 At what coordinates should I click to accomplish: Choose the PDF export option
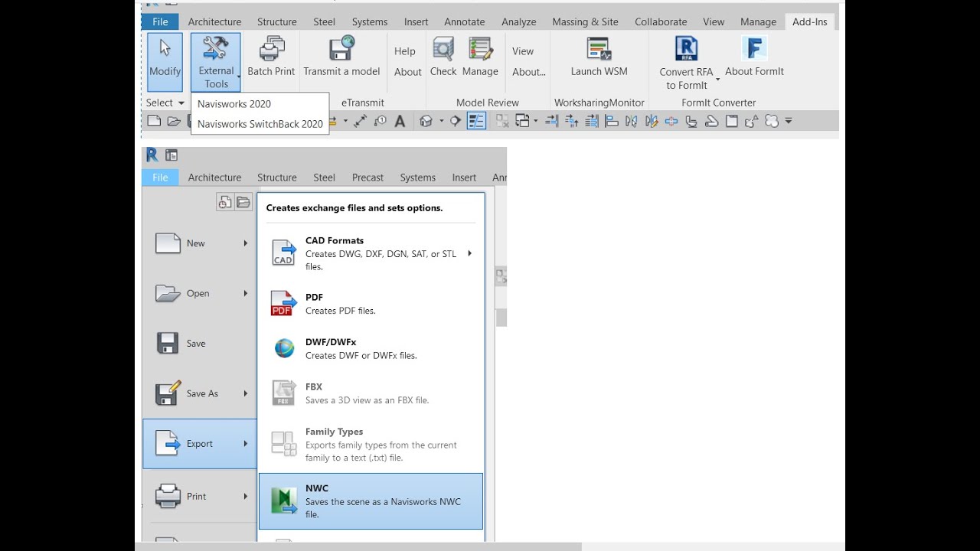pos(371,303)
